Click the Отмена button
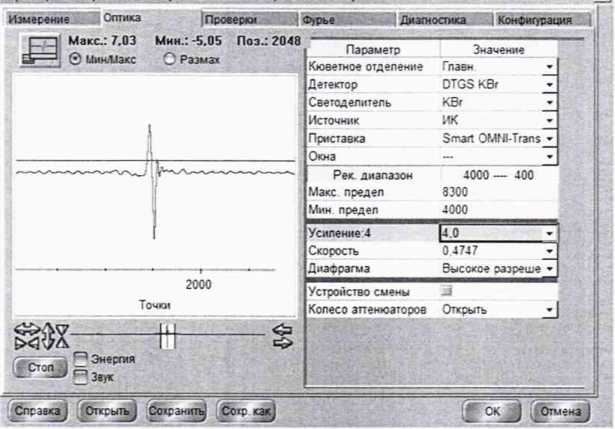Screen dimensions: 615x429 pyautogui.click(x=560, y=411)
